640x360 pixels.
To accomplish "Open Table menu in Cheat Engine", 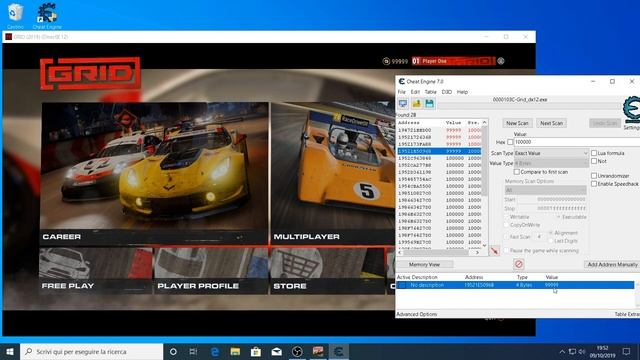I will pyautogui.click(x=431, y=92).
